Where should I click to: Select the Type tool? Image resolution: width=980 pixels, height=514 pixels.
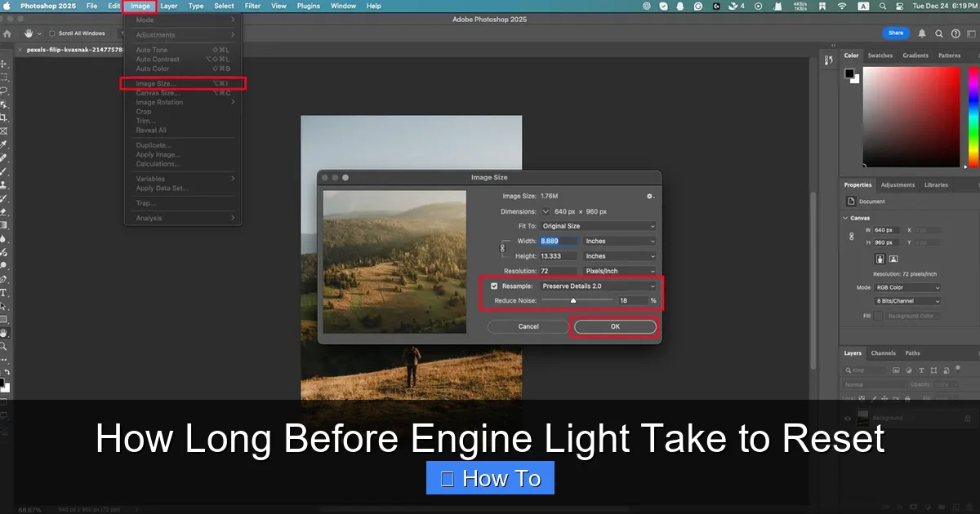pyautogui.click(x=3, y=292)
